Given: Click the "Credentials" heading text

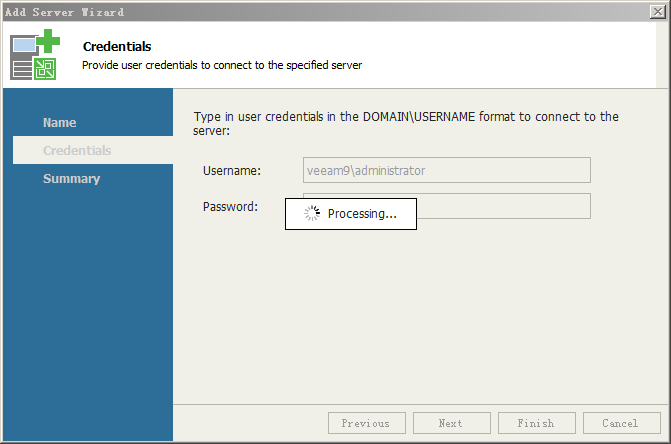Looking at the screenshot, I should (x=117, y=46).
